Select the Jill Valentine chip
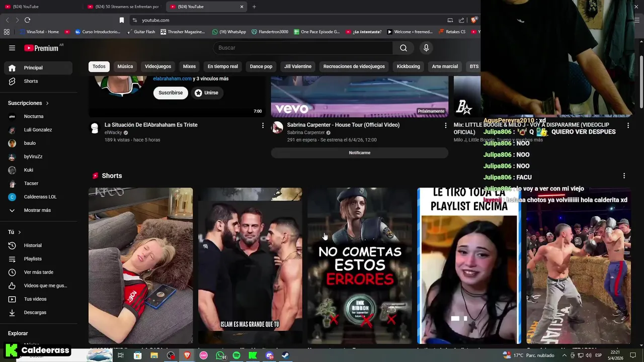This screenshot has height=362, width=644. (298, 66)
